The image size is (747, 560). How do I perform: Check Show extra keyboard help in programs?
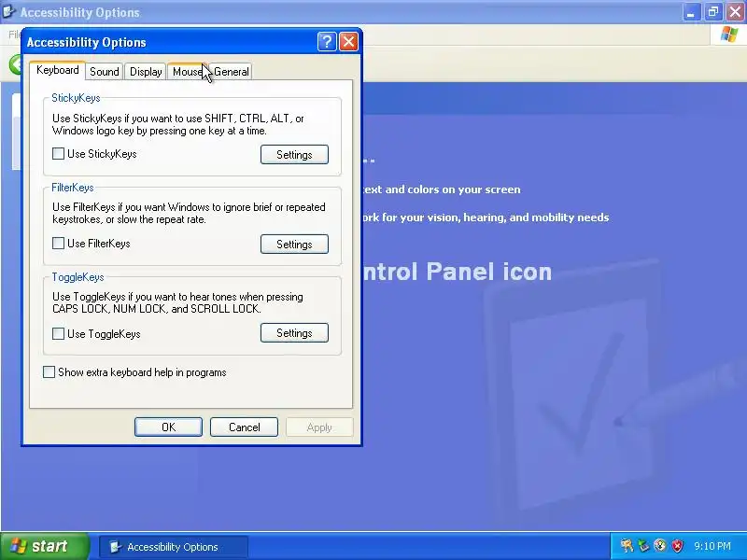pyautogui.click(x=49, y=371)
